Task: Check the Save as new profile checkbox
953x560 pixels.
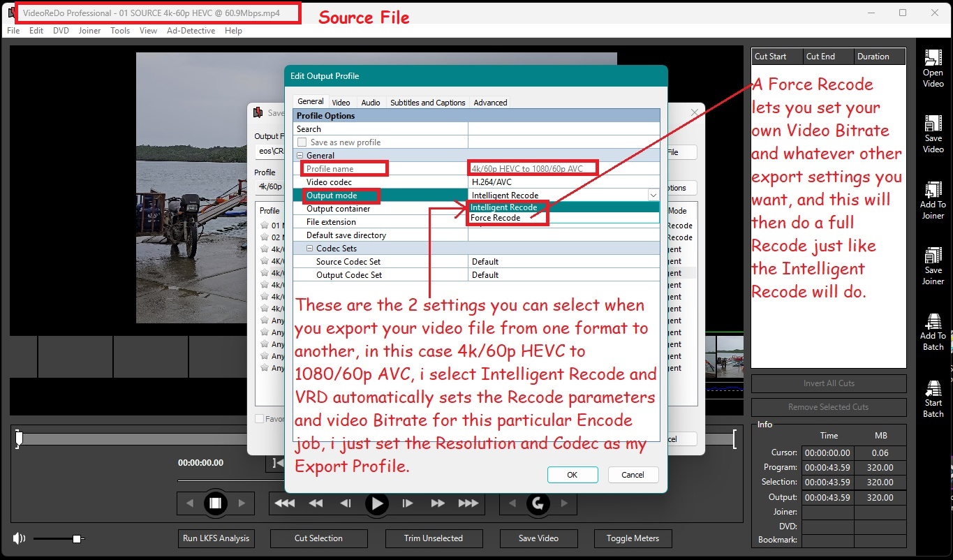Action: (x=302, y=142)
